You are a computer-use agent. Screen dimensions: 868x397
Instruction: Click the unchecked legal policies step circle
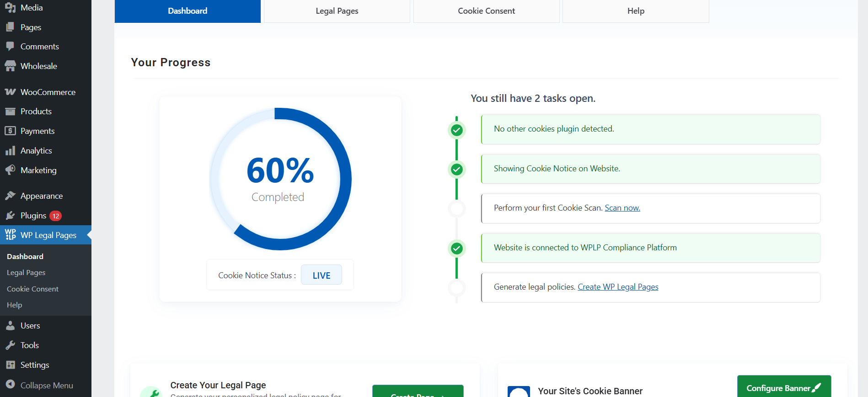[456, 288]
